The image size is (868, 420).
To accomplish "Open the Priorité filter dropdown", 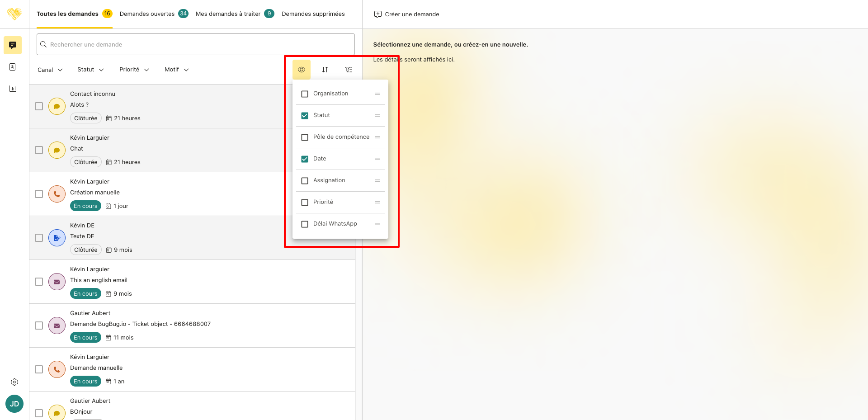I will pos(134,70).
